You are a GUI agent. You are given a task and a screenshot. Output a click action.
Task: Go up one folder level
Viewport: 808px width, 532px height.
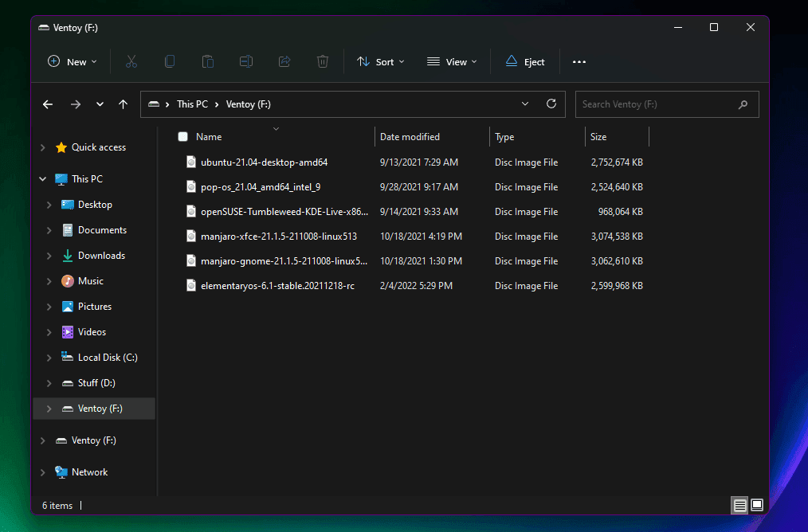click(123, 104)
